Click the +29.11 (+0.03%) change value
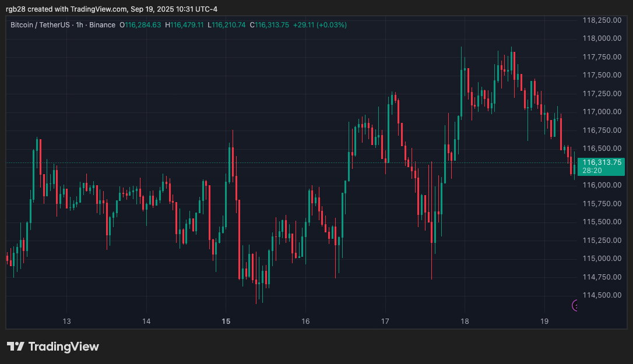 click(x=319, y=25)
